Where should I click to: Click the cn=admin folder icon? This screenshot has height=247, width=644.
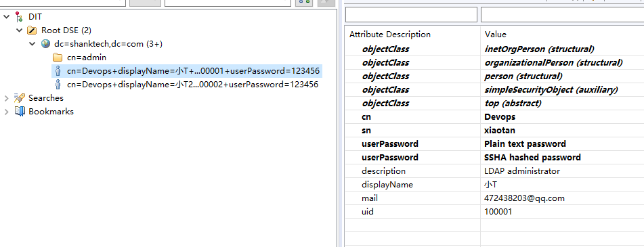pos(58,58)
